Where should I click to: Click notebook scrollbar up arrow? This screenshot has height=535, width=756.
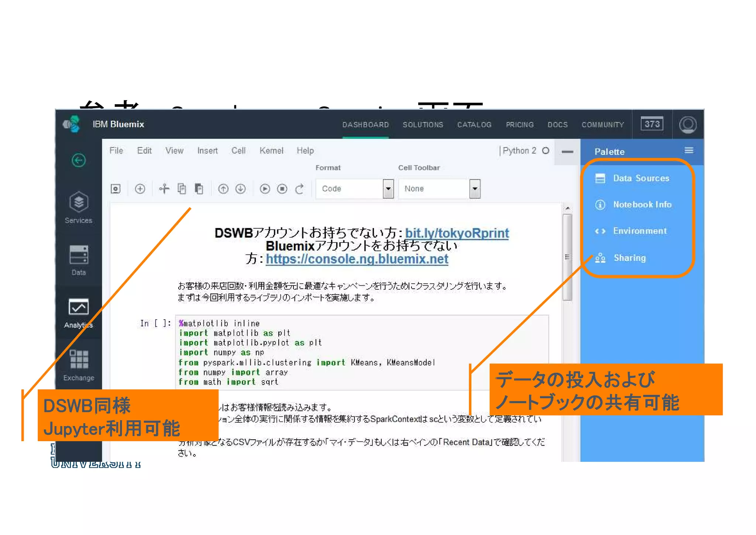click(568, 208)
